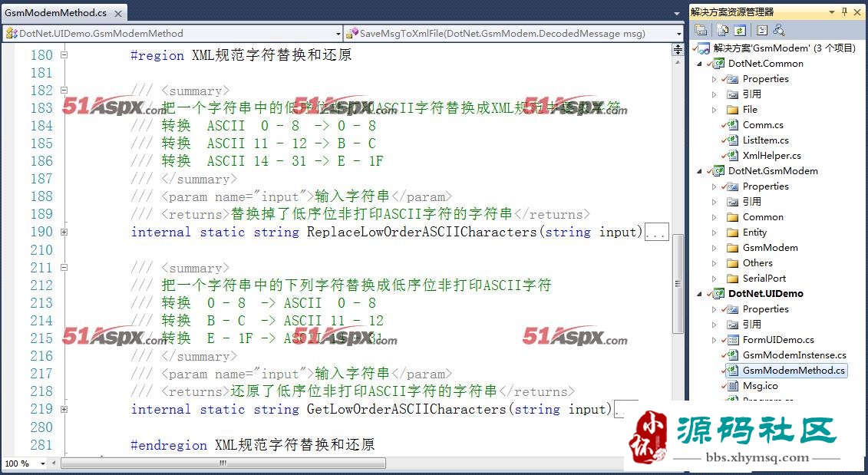Click the editor split handle above scrollbar
Image resolution: width=868 pixels, height=475 pixels.
678,50
